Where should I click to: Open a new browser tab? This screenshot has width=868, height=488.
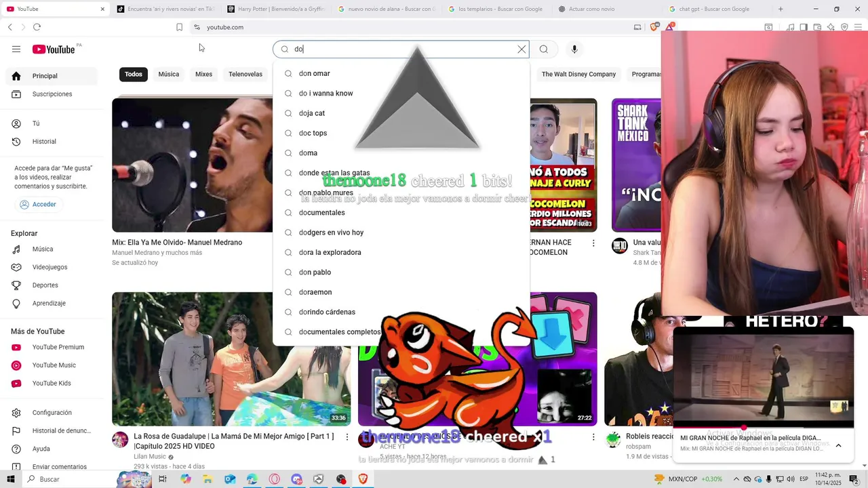click(x=781, y=9)
